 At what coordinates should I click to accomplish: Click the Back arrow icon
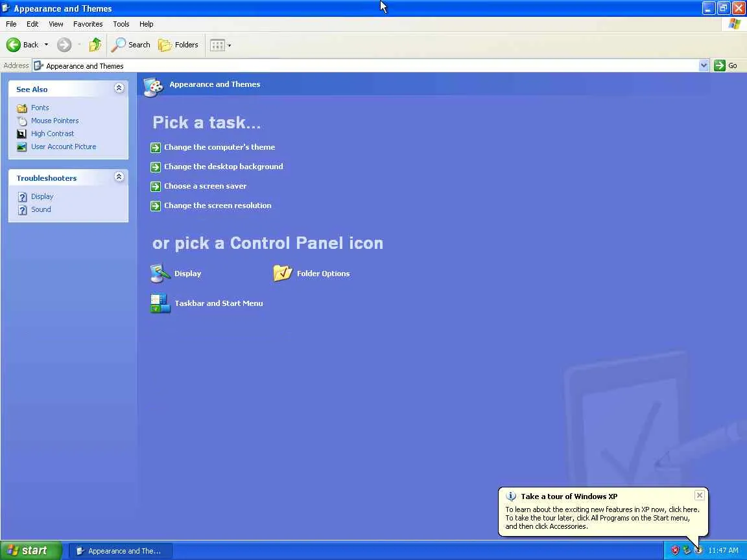click(14, 45)
